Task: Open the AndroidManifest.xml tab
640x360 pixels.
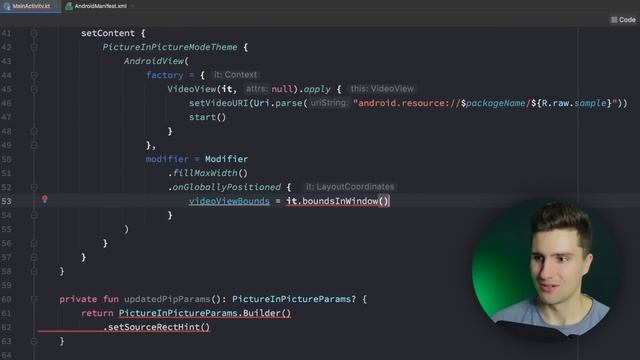Action: click(100, 6)
